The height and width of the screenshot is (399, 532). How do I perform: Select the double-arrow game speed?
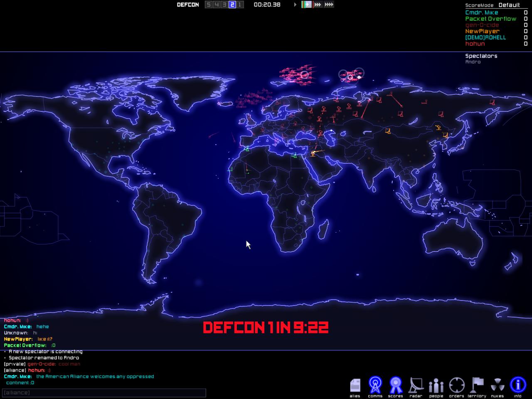[x=307, y=5]
